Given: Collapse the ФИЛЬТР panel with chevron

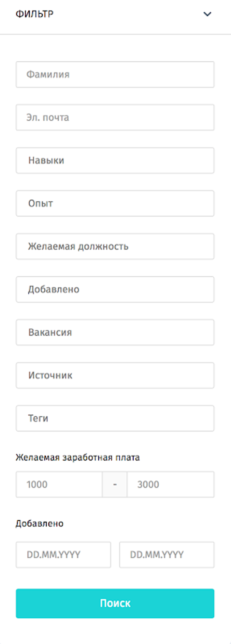Looking at the screenshot, I should tap(207, 14).
